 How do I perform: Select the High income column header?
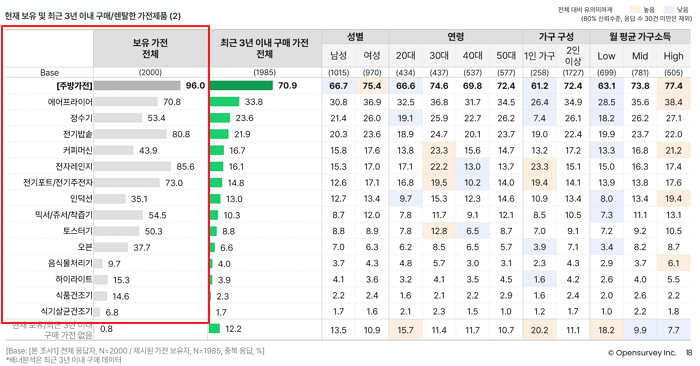pyautogui.click(x=673, y=56)
